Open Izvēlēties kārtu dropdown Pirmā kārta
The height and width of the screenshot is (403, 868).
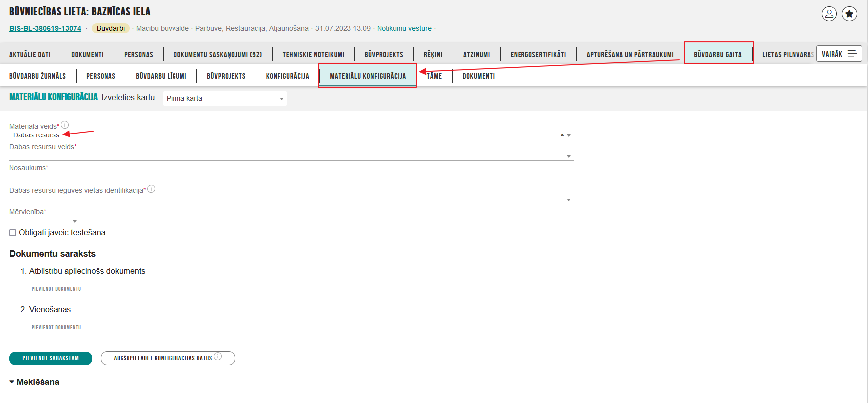pos(225,98)
